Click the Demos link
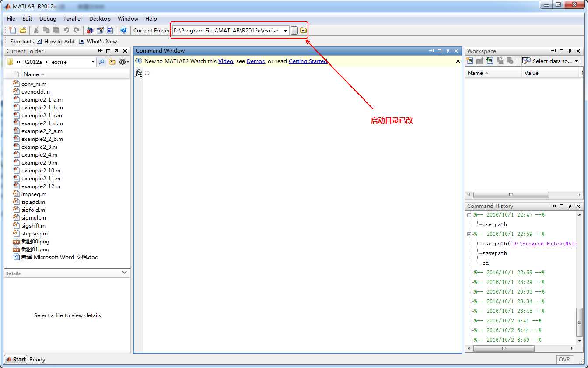Viewport: 588px width, 368px height. click(x=255, y=61)
